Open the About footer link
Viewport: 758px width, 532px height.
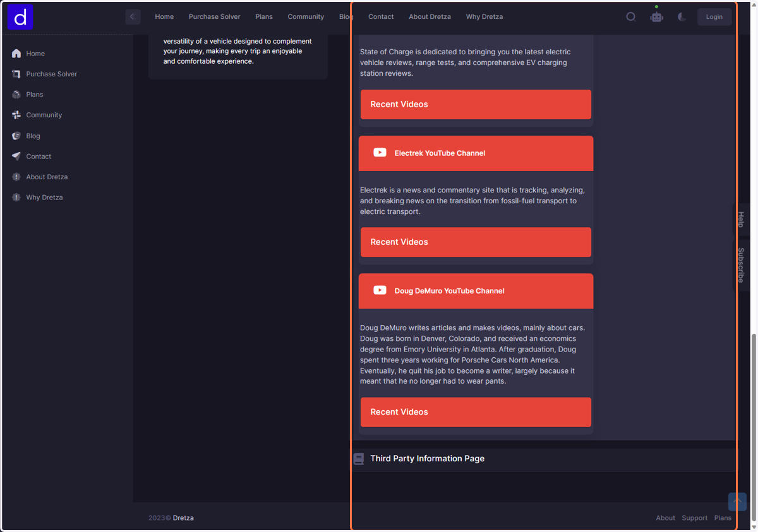click(665, 518)
